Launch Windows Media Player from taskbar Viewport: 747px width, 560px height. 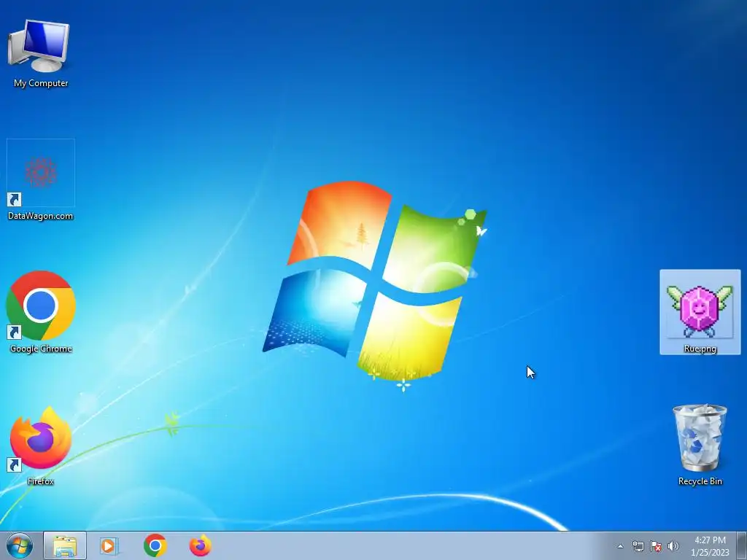(x=109, y=545)
